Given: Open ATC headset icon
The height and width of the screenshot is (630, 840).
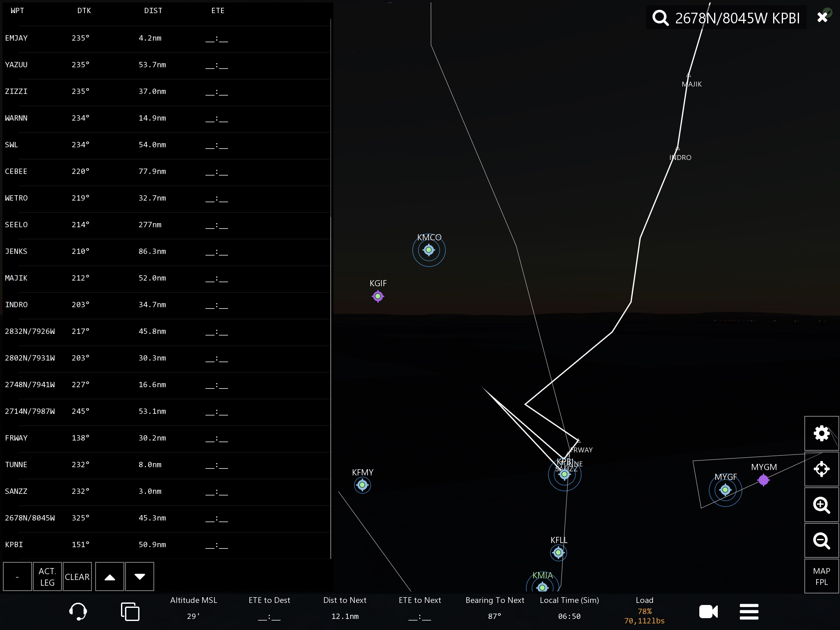Looking at the screenshot, I should click(78, 611).
